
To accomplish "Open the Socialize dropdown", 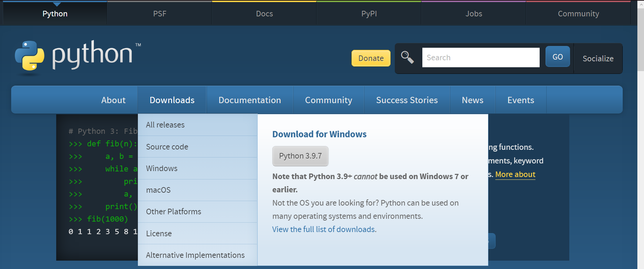I will point(598,59).
